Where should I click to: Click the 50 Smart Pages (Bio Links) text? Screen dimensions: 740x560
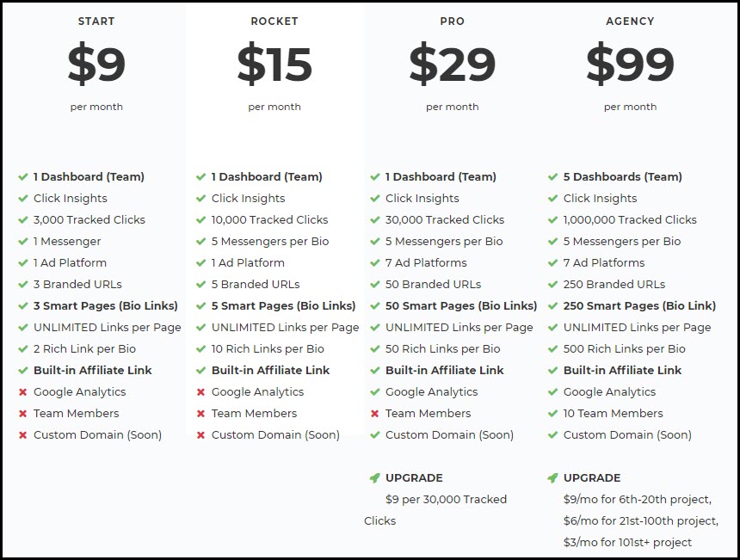[x=461, y=306]
